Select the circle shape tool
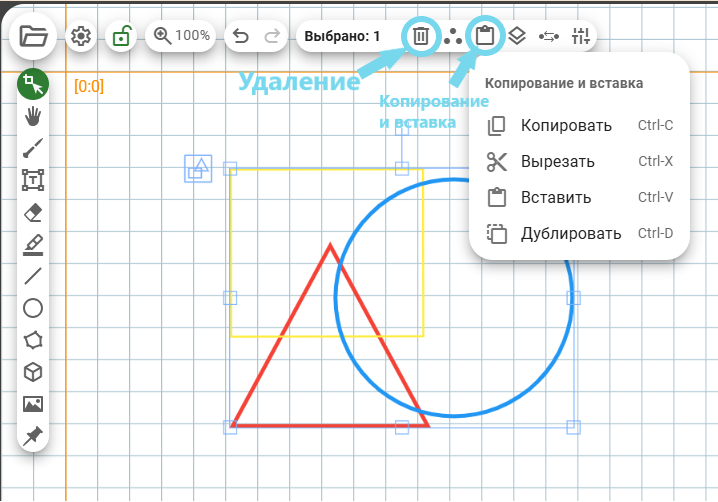The width and height of the screenshot is (718, 502). 33,308
